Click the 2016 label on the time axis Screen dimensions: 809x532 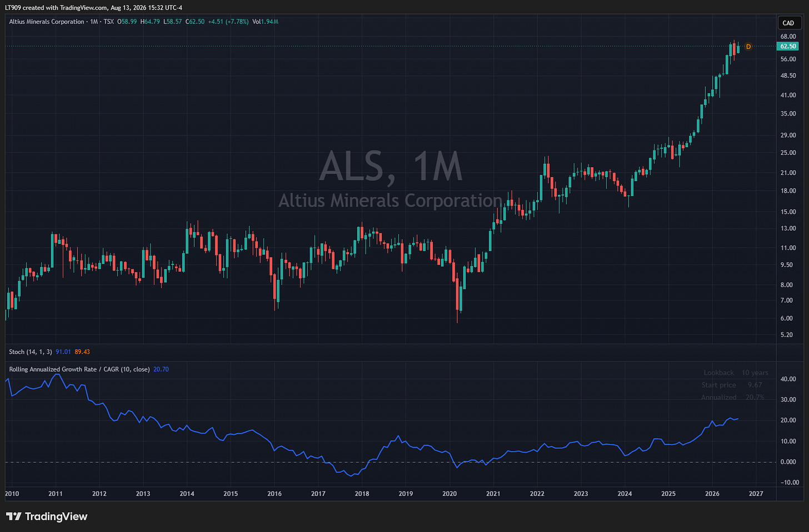(x=274, y=494)
